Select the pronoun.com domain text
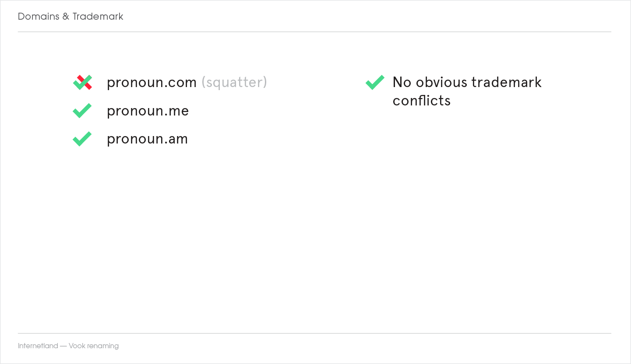 tap(152, 82)
